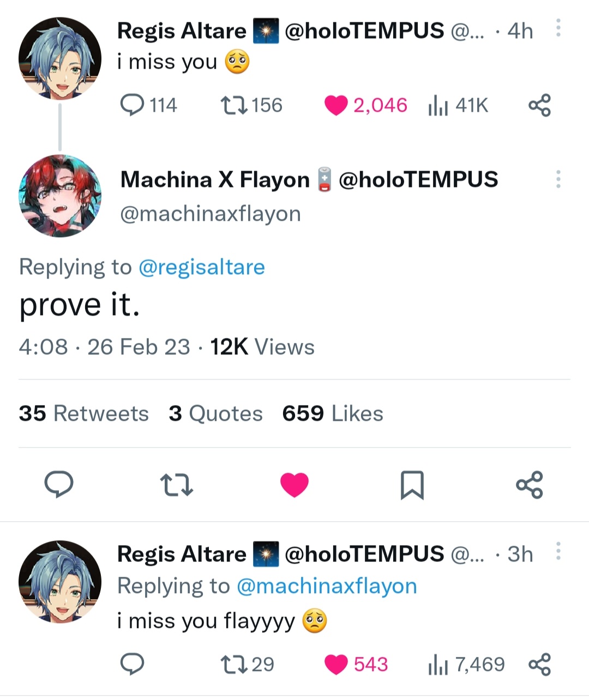589x700 pixels.
Task: Share the top "i miss you" tweet
Action: coord(539,105)
